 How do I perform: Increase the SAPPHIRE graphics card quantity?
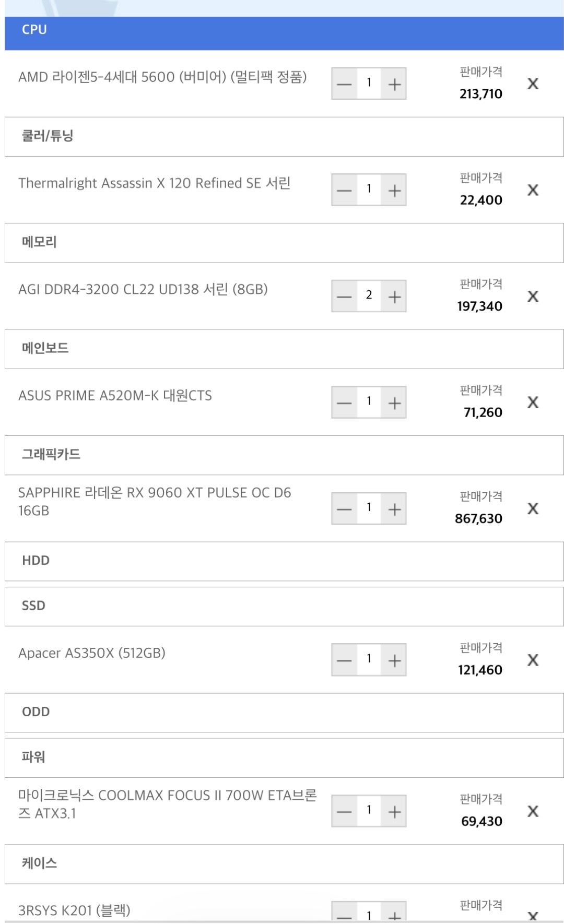(x=394, y=508)
